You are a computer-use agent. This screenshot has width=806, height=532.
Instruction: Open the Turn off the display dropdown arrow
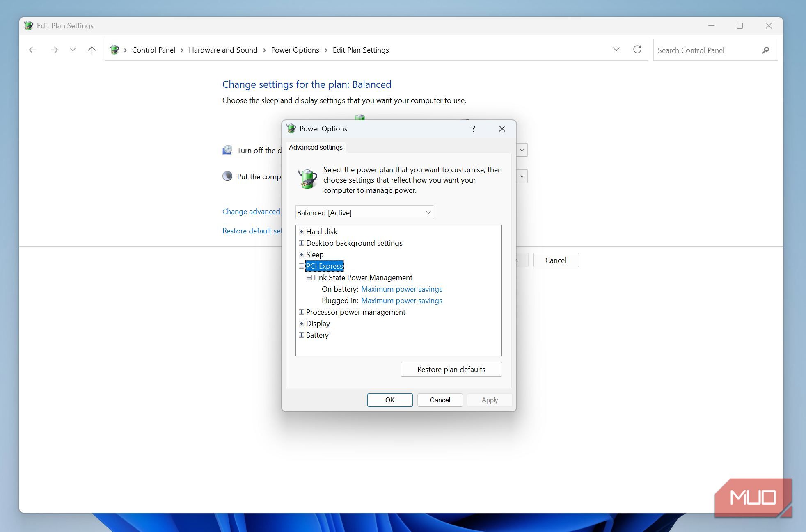point(522,150)
